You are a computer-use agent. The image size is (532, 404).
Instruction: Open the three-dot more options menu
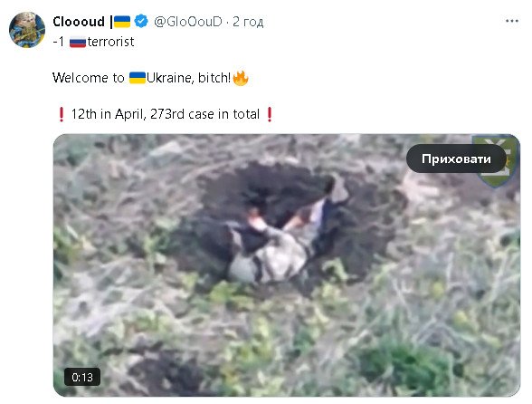tap(512, 21)
